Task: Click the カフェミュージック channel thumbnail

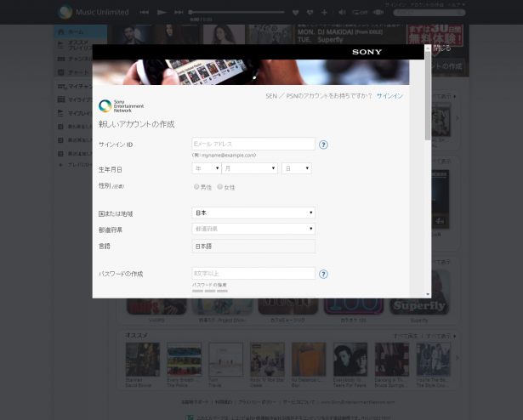Action: 287,306
